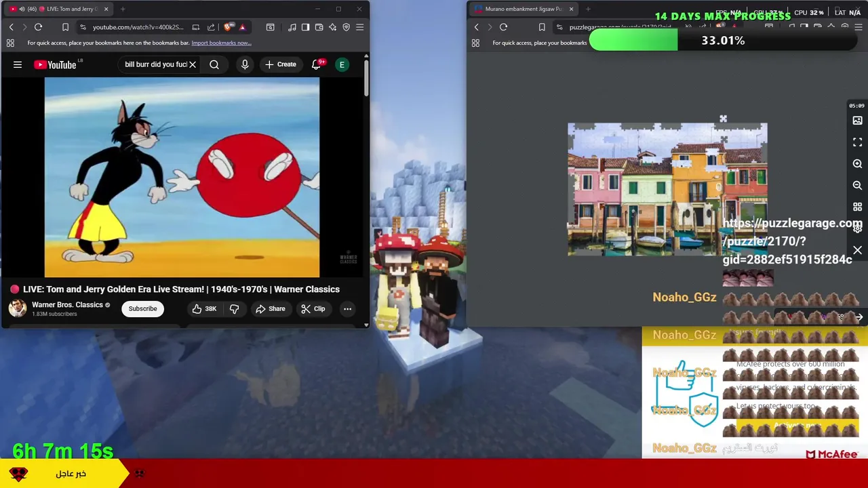Click the Murano jigsaw puzzle image
The image size is (868, 488).
click(667, 190)
